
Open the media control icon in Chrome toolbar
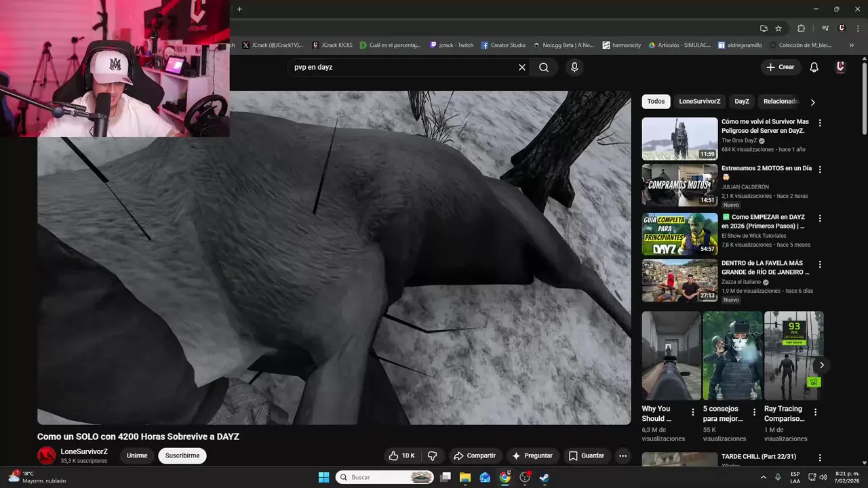click(x=825, y=28)
